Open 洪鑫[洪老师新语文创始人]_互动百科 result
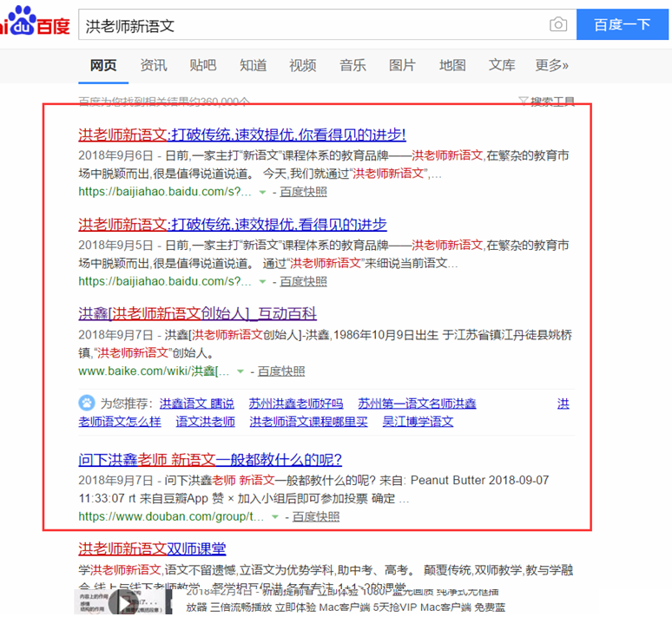This screenshot has height=630, width=672. [x=198, y=314]
